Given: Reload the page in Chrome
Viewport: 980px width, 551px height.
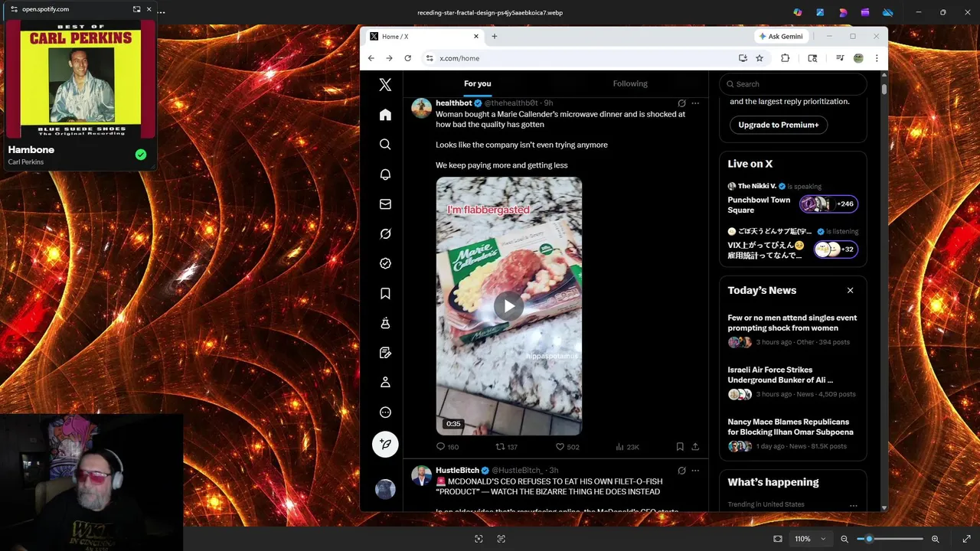Looking at the screenshot, I should click(x=407, y=58).
